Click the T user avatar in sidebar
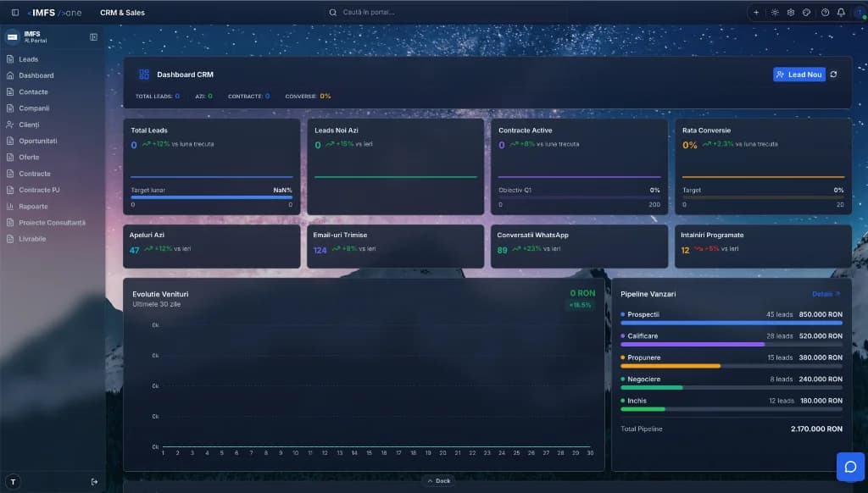Viewport: 868px width, 493px height. [14, 482]
